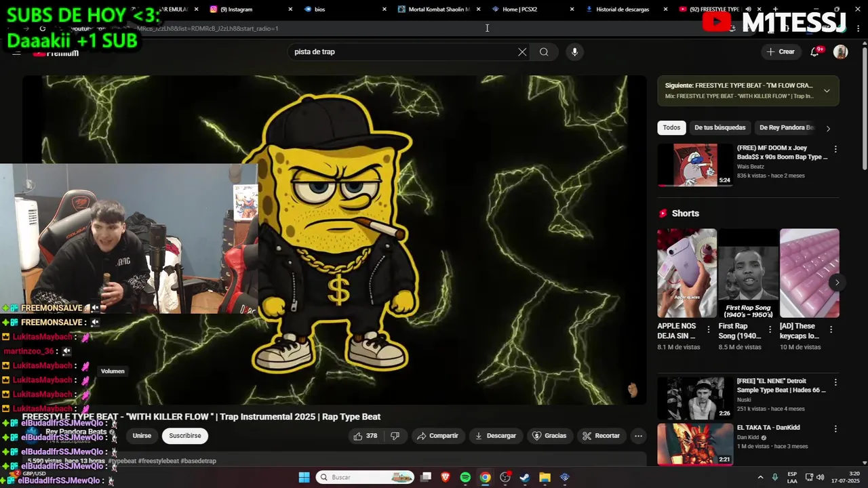Close the Home | PCSX2 tab
868x488 pixels.
572,9
